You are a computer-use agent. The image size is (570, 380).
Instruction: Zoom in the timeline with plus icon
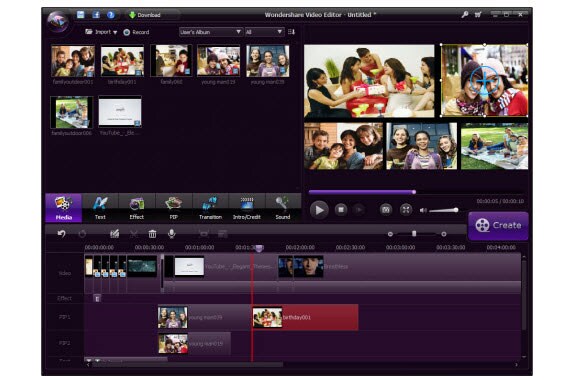(444, 234)
